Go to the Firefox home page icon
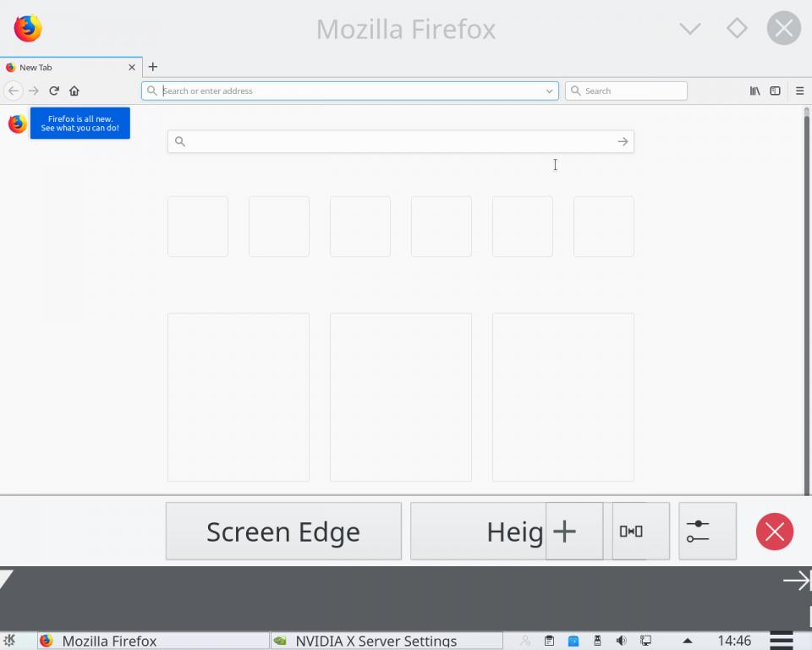 74,91
